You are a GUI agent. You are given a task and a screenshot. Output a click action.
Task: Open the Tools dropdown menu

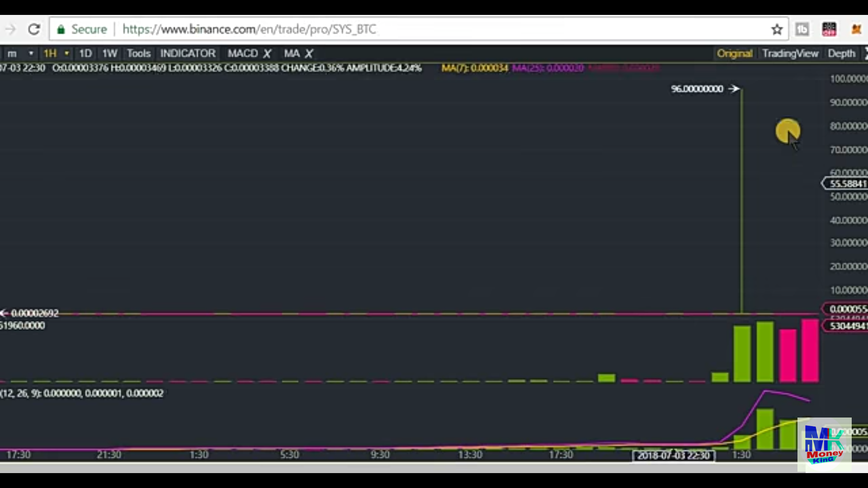click(138, 53)
